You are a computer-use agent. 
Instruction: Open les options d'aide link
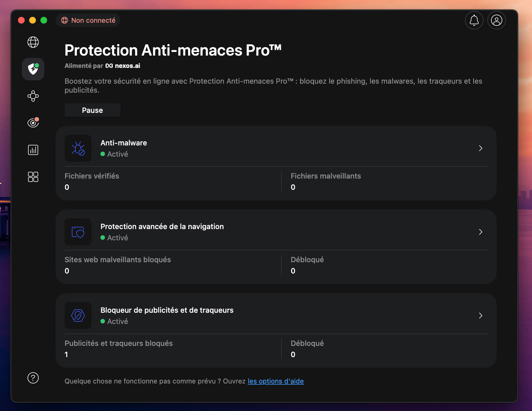[276, 381]
